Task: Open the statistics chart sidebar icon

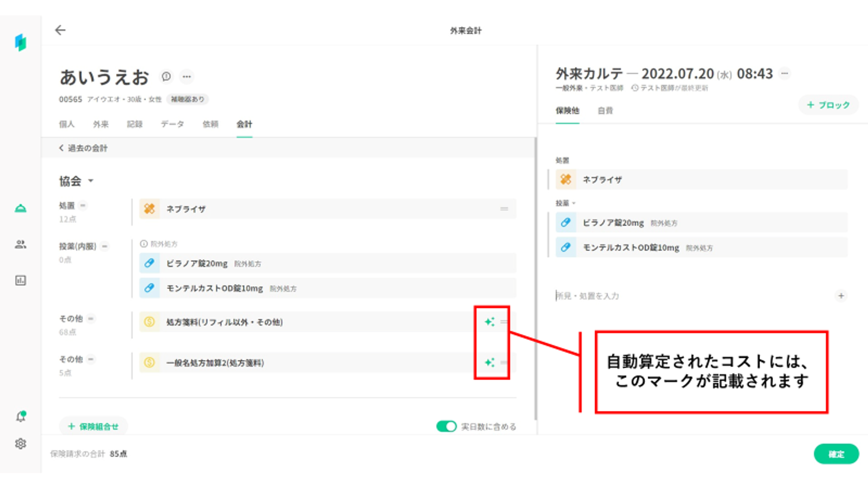Action: pos(20,281)
